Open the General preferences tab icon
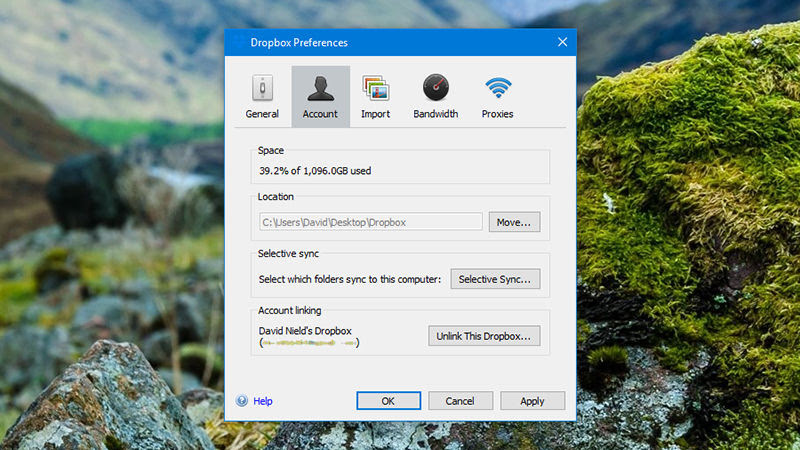The width and height of the screenshot is (800, 450). point(262,88)
